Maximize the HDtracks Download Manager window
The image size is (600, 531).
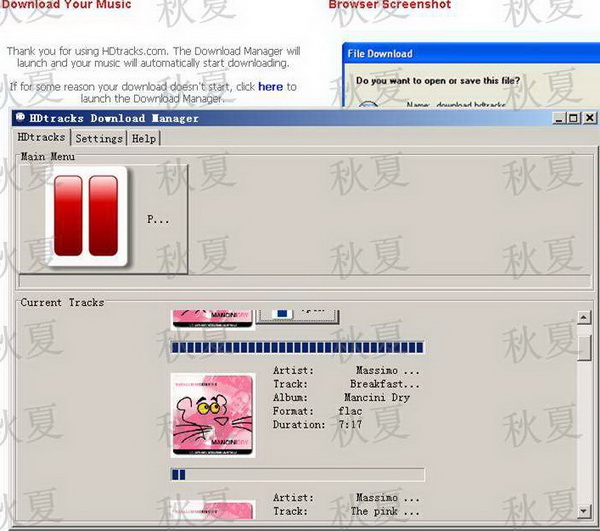(574, 118)
